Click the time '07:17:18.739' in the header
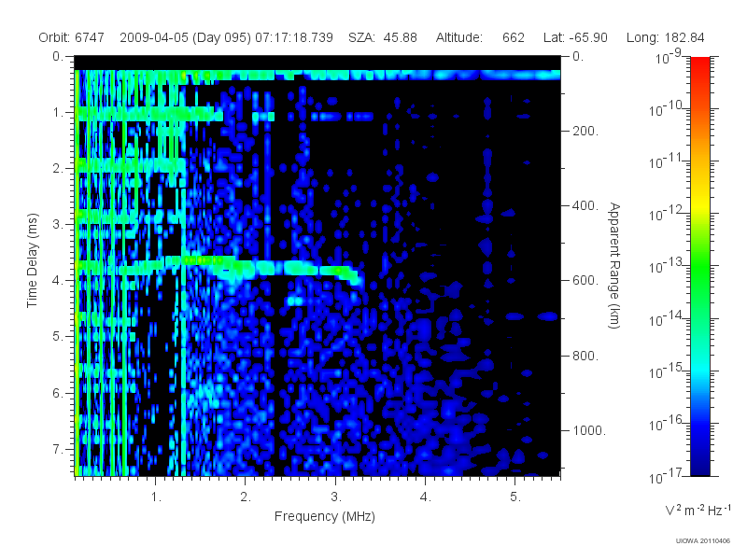The width and height of the screenshot is (747, 560). tap(294, 37)
